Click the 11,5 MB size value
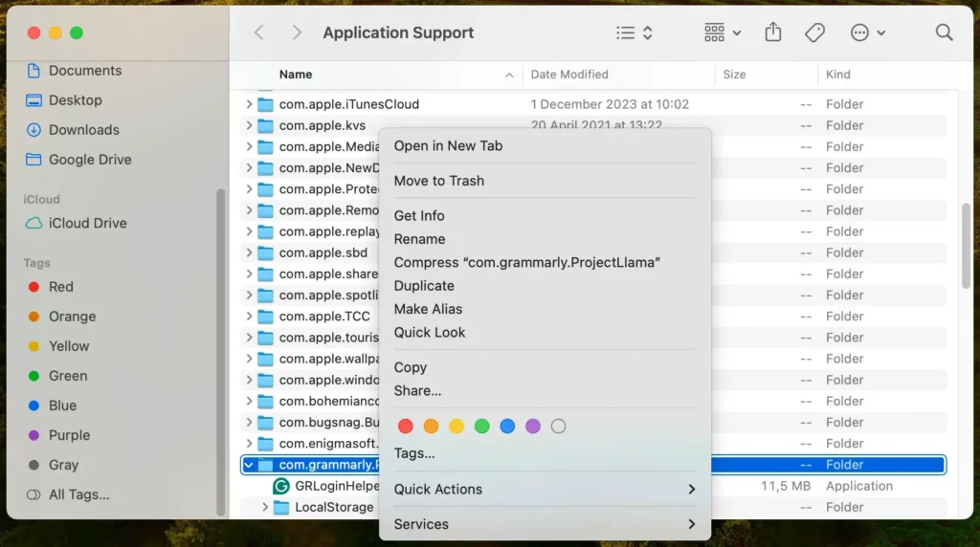Viewport: 980px width, 547px height. (x=785, y=486)
